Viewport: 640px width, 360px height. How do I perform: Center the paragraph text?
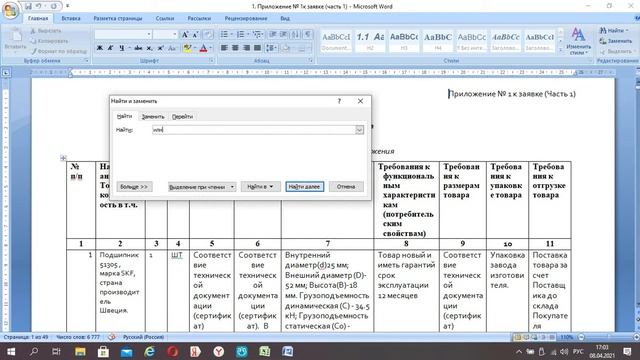235,48
